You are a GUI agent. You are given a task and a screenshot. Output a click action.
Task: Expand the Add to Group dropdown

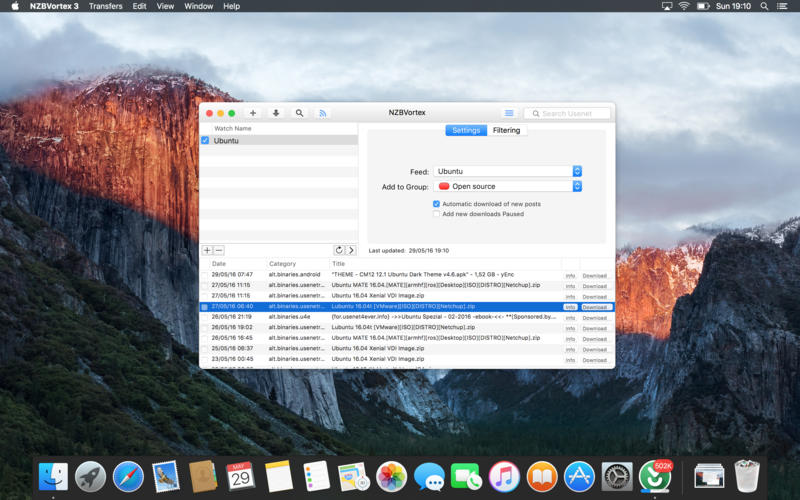tap(507, 186)
